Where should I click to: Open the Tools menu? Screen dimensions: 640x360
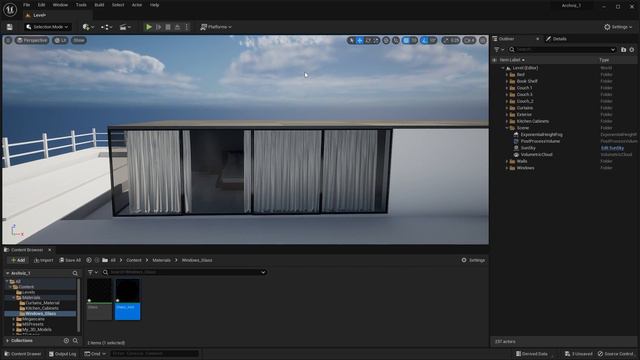click(x=81, y=5)
